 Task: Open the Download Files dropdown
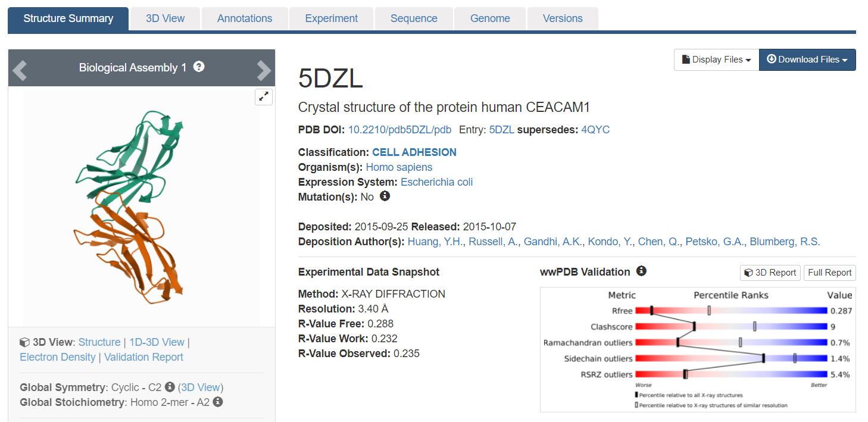pyautogui.click(x=807, y=60)
